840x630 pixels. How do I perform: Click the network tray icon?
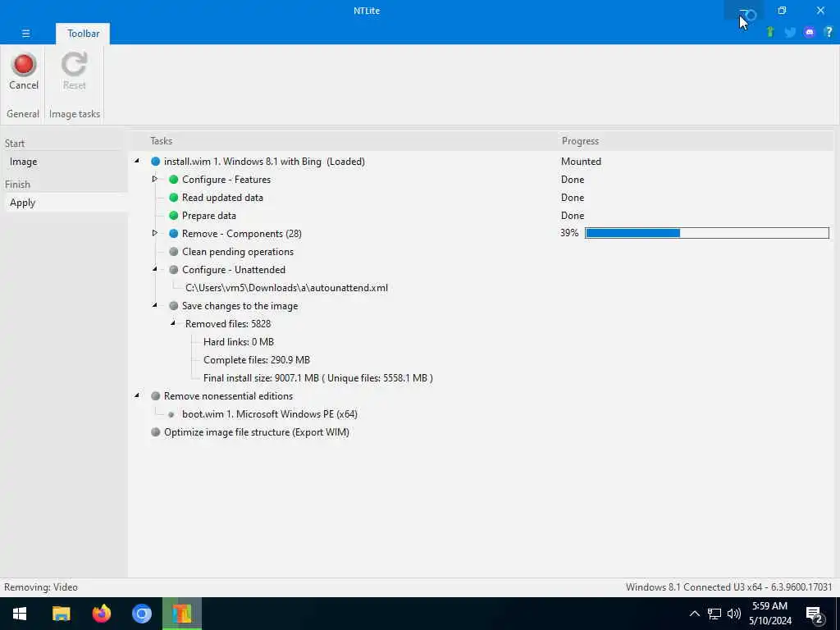(714, 614)
